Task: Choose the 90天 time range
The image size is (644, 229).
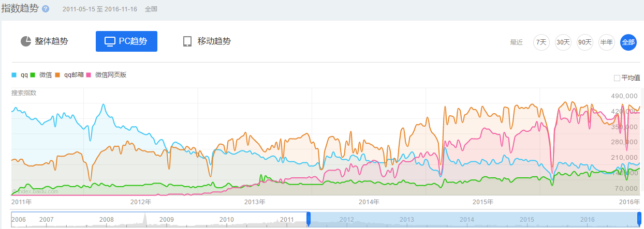Action: pyautogui.click(x=585, y=42)
